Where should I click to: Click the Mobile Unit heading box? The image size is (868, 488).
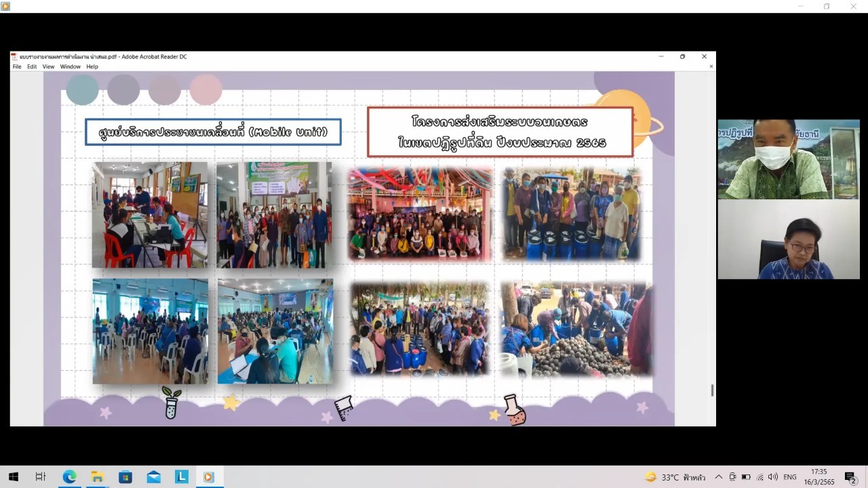213,132
